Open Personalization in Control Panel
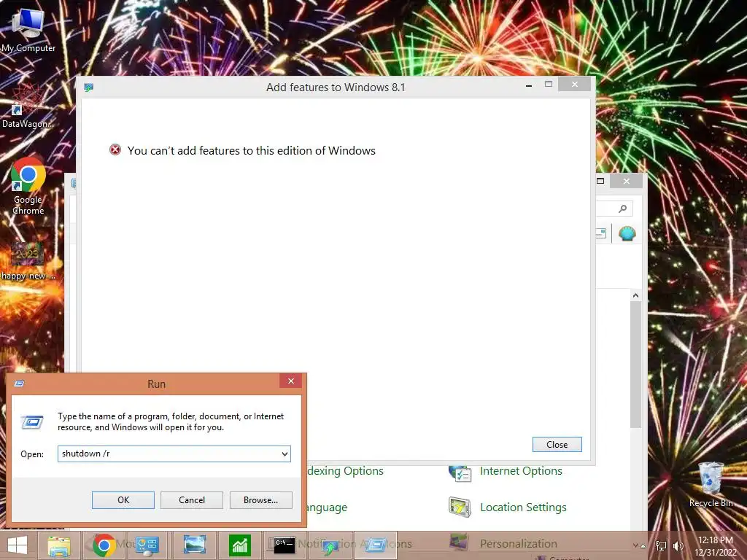This screenshot has width=747, height=560. pos(519,544)
